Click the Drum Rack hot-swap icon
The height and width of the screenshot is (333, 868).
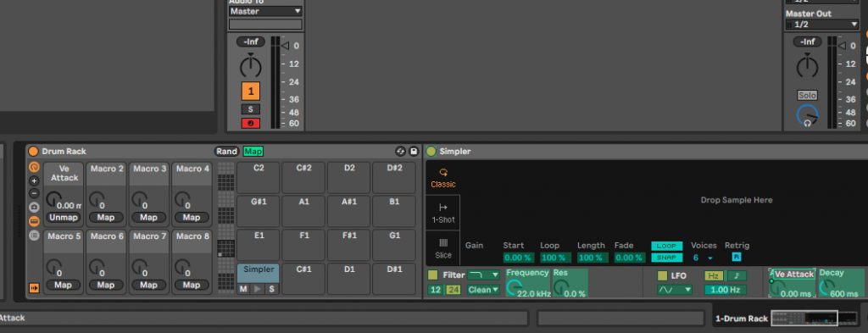[400, 151]
